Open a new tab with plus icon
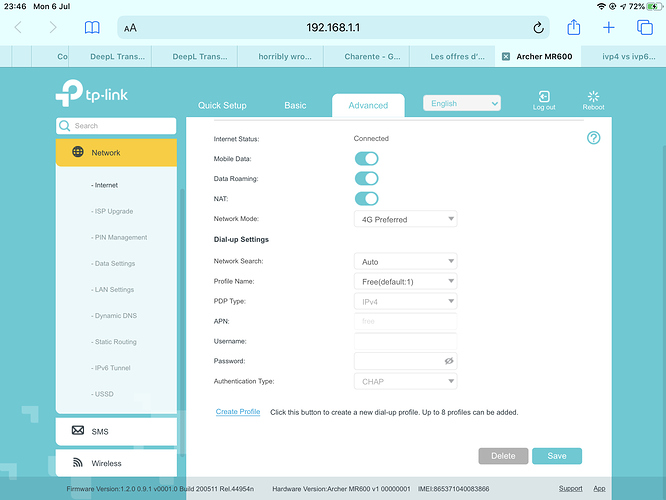Image resolution: width=666 pixels, height=500 pixels. tap(609, 28)
